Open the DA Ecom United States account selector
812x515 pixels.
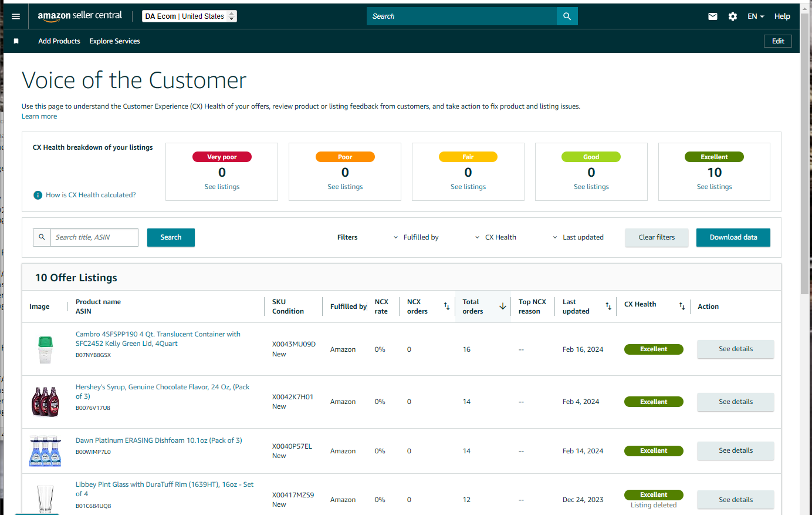click(x=190, y=16)
